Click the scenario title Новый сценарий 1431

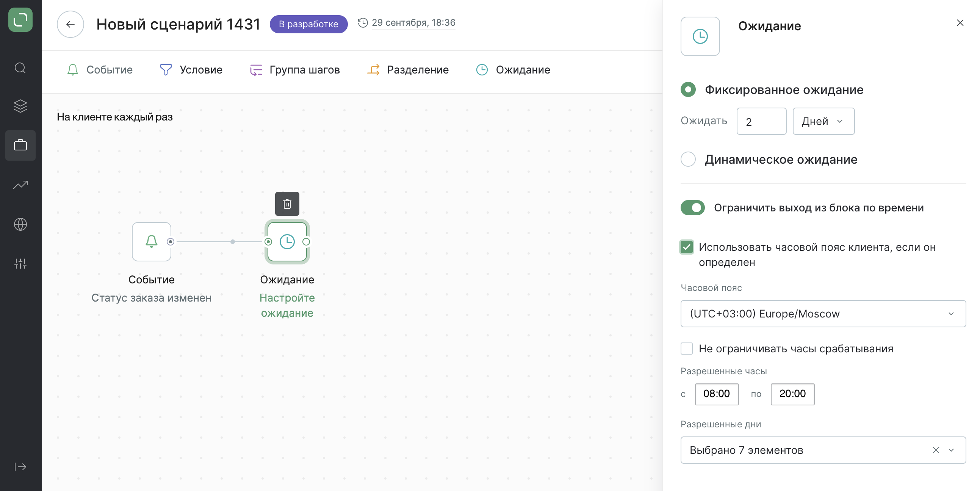tap(178, 24)
